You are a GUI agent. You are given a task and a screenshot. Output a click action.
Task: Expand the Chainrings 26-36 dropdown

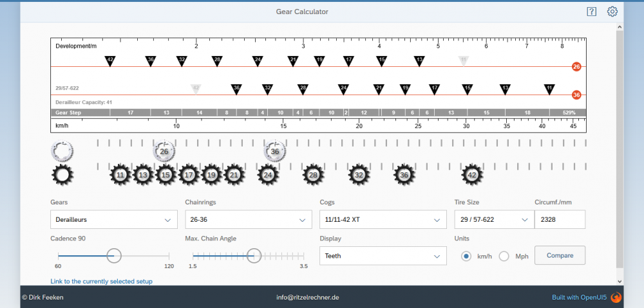coord(248,219)
